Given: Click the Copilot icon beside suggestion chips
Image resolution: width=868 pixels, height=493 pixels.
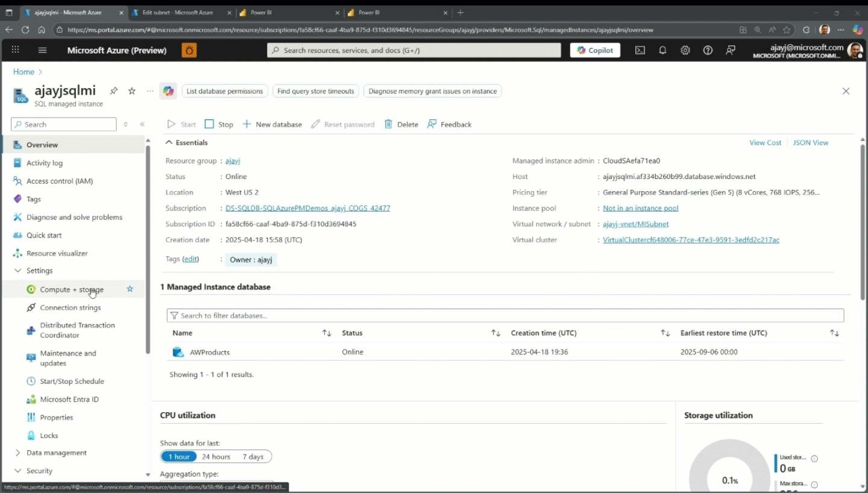Looking at the screenshot, I should coord(168,91).
